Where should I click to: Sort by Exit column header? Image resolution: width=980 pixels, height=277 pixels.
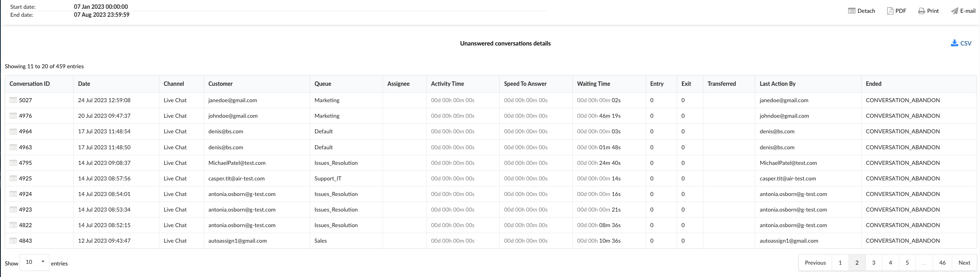click(690, 84)
